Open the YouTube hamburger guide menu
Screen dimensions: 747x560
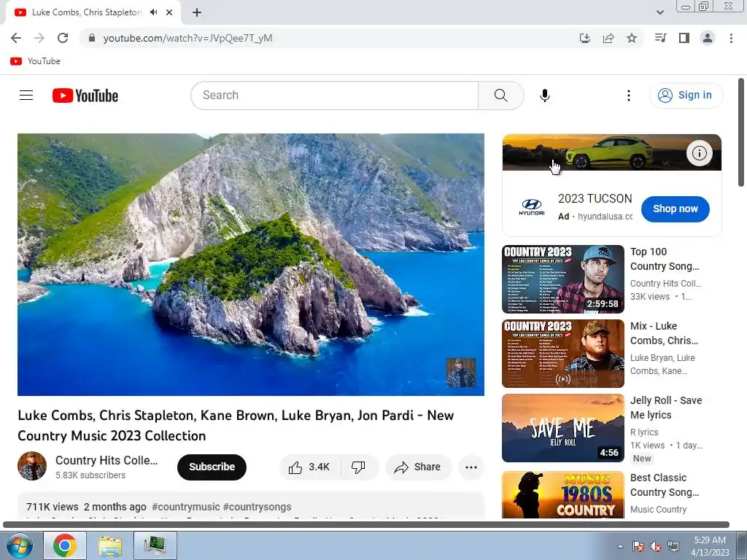(x=26, y=96)
